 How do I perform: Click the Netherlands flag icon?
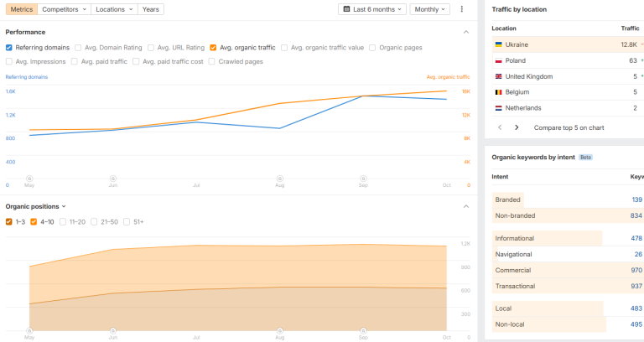[499, 108]
